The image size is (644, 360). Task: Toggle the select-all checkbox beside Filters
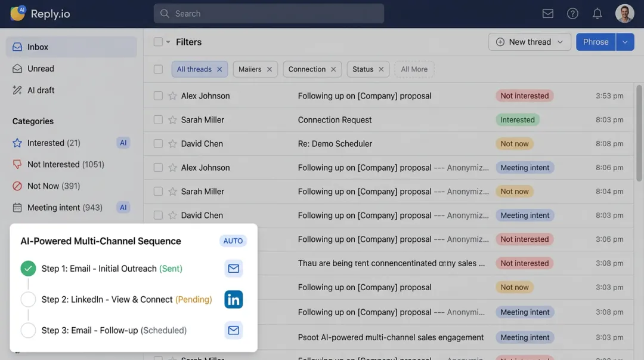click(158, 42)
